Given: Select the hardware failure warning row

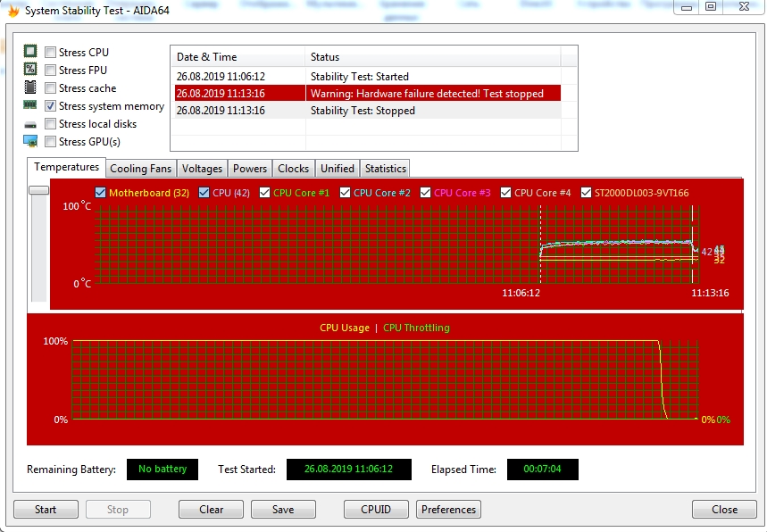Looking at the screenshot, I should click(x=368, y=94).
